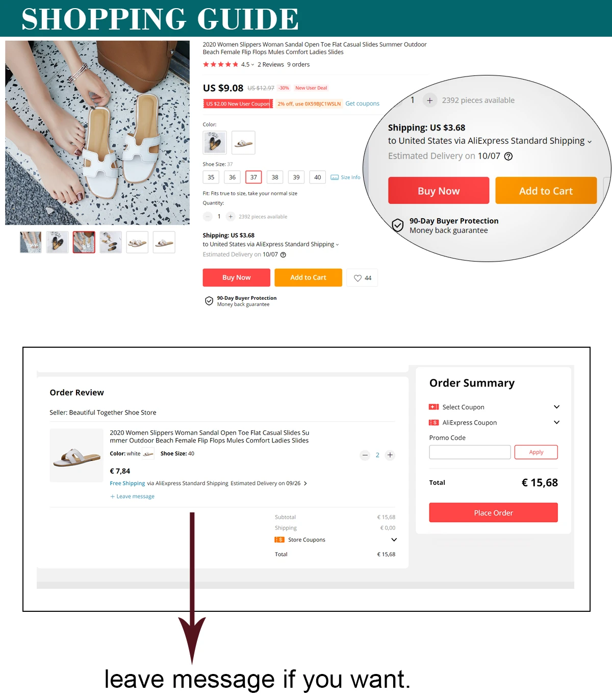Select the white sandal color swatch

click(243, 143)
